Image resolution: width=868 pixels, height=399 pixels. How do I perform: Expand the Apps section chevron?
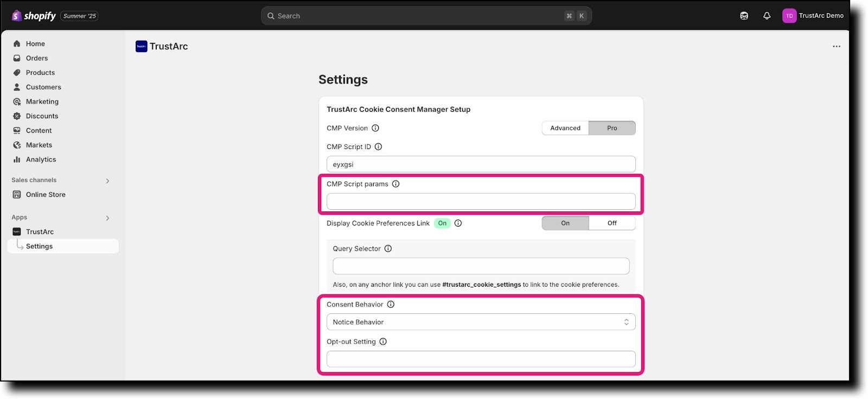tap(107, 218)
